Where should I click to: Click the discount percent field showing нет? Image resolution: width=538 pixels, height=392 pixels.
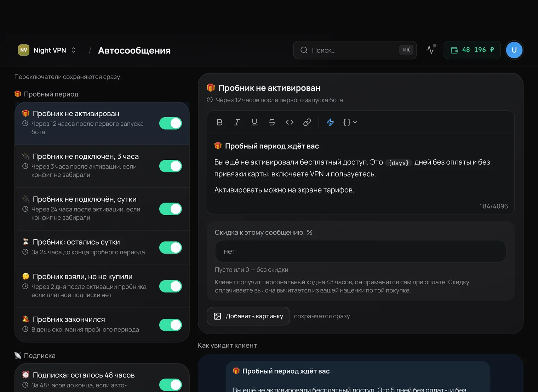[x=360, y=251]
